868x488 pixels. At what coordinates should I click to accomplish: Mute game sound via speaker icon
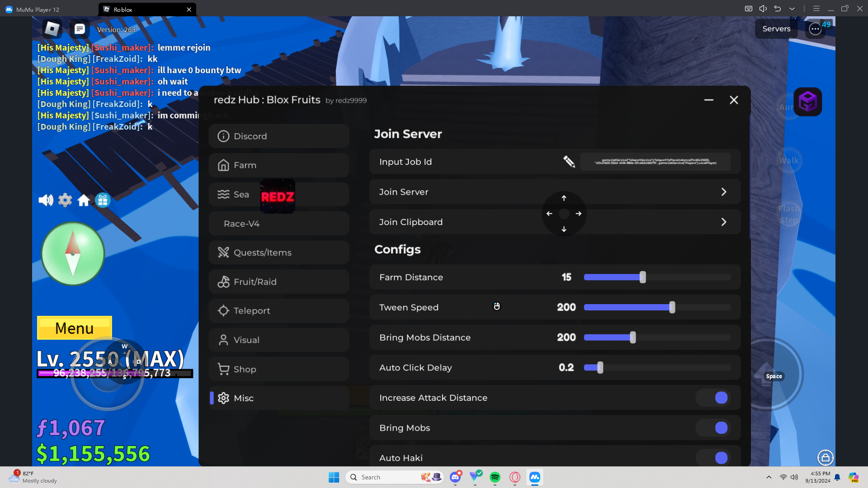point(46,200)
